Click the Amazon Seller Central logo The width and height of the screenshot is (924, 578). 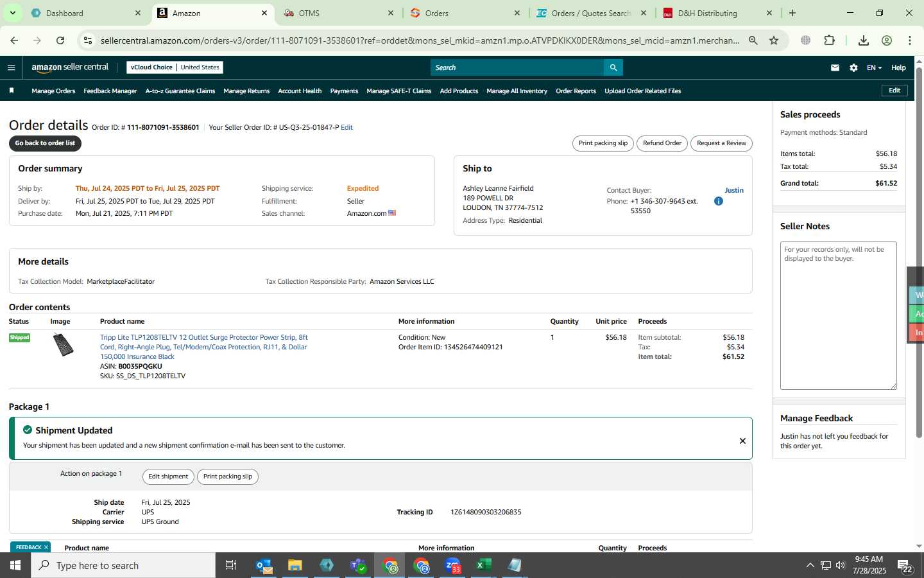tap(70, 67)
